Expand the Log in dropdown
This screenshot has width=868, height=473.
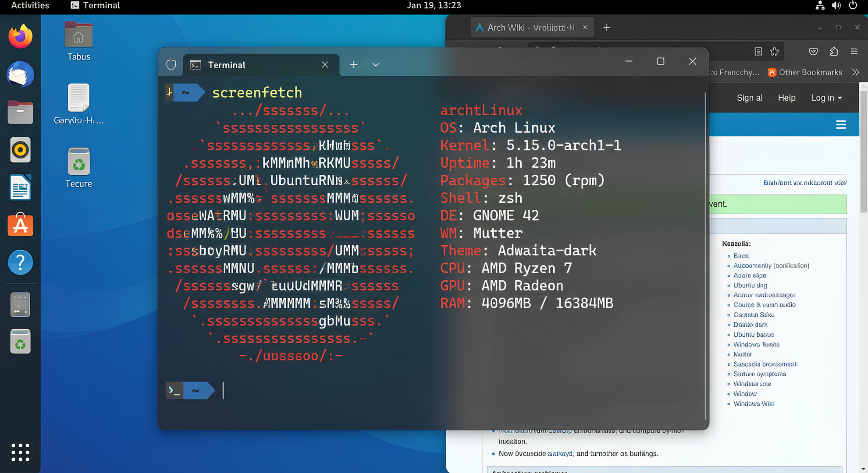[x=826, y=98]
